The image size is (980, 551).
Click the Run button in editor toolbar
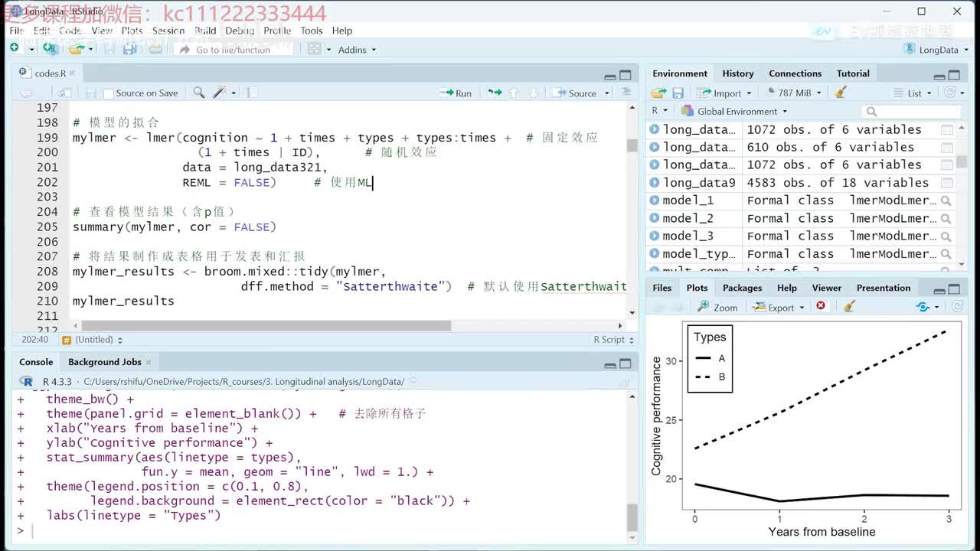[x=456, y=93]
